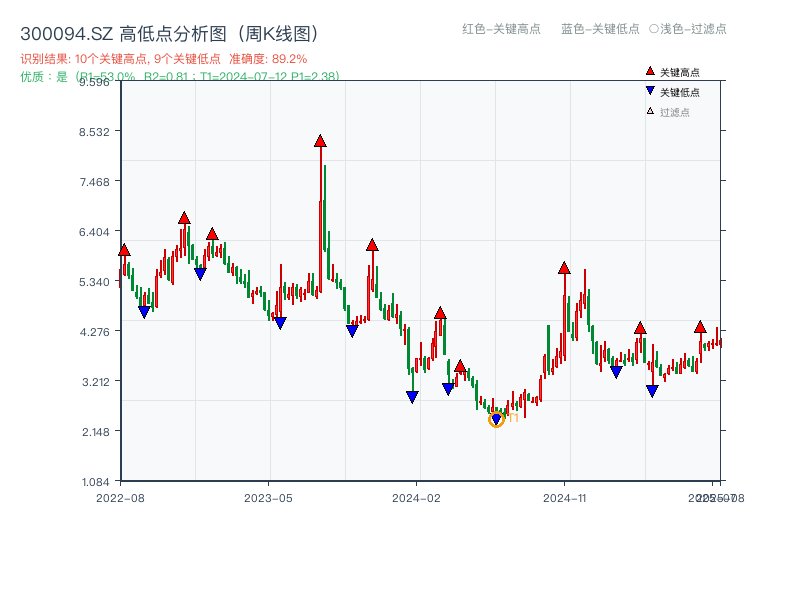Click the orange-circled T1 low marker
This screenshot has width=800, height=600.
[496, 419]
